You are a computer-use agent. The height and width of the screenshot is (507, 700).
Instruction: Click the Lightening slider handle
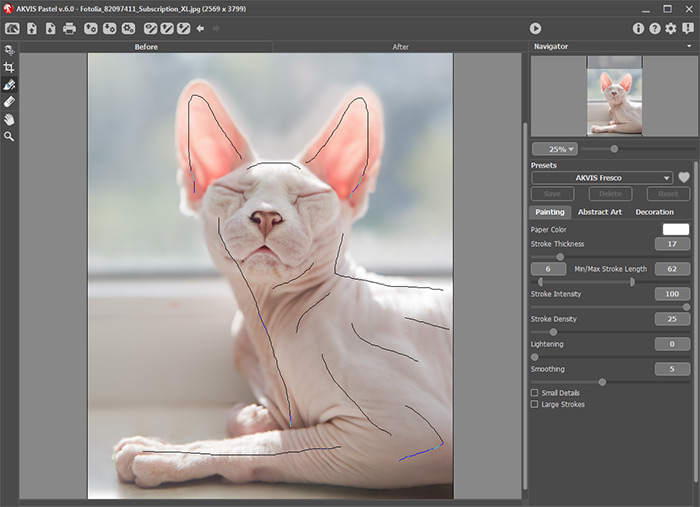click(x=534, y=357)
